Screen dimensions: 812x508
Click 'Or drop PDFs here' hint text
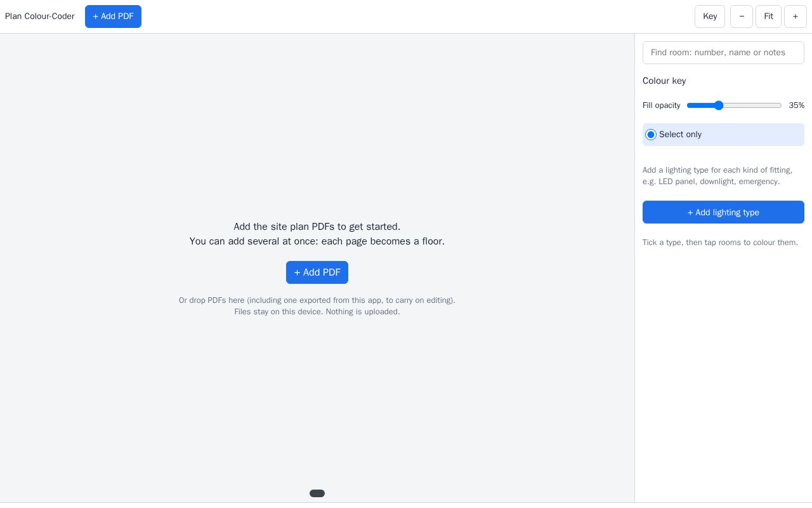pyautogui.click(x=317, y=300)
